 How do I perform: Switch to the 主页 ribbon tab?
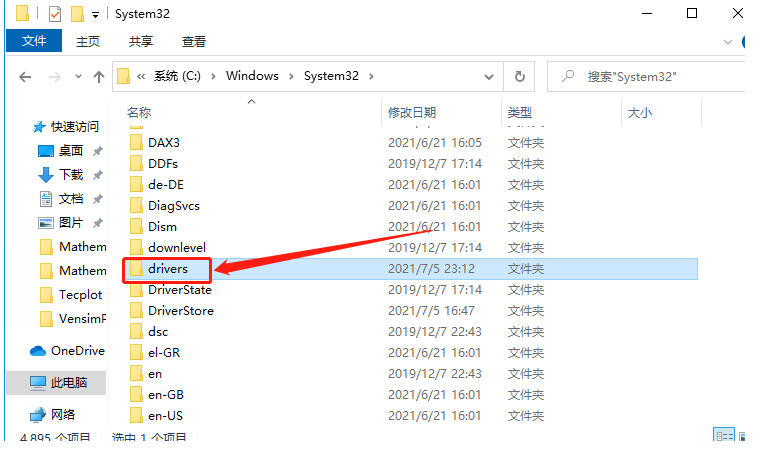pyautogui.click(x=88, y=42)
